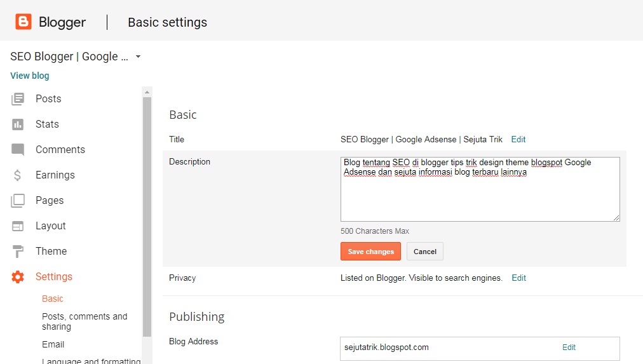The height and width of the screenshot is (364, 643).
Task: Open the Earnings menu item
Action: (55, 175)
